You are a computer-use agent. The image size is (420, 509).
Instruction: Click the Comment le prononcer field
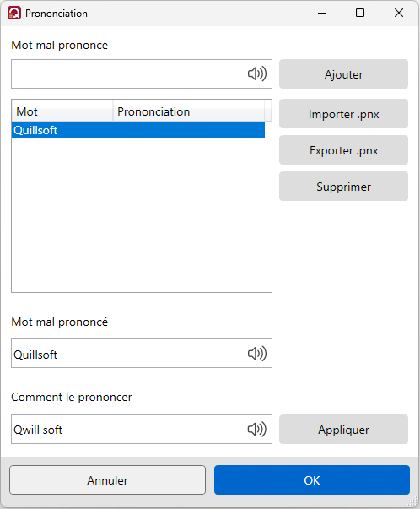click(x=127, y=430)
